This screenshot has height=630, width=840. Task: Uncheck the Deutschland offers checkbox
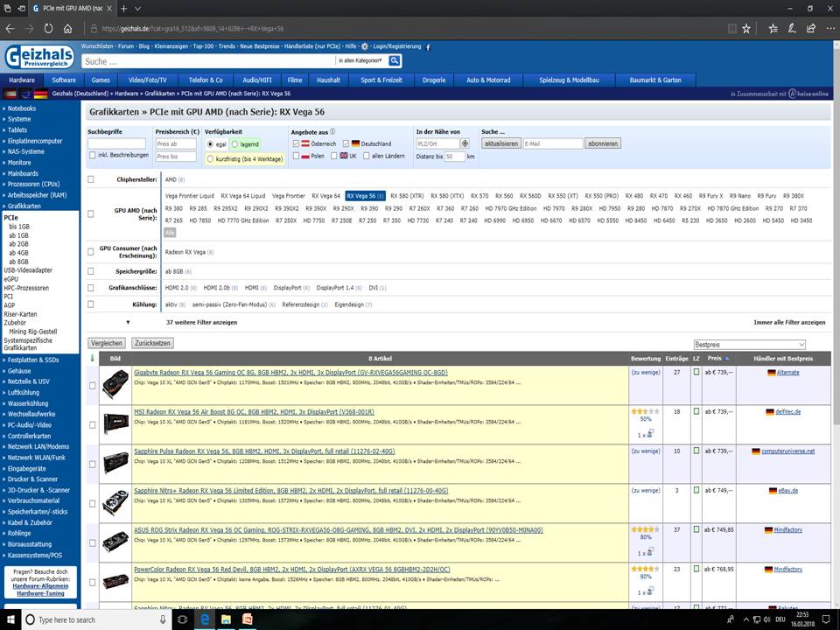point(346,143)
